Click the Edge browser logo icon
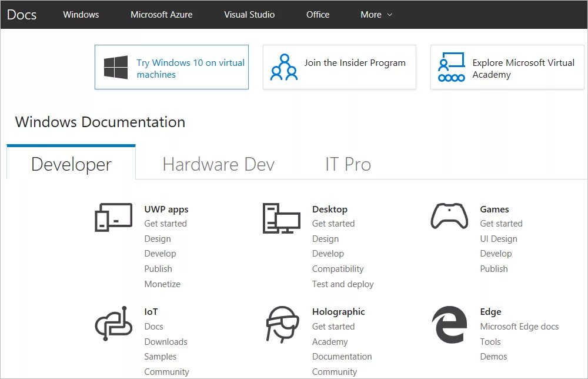588x379 pixels. click(x=449, y=325)
